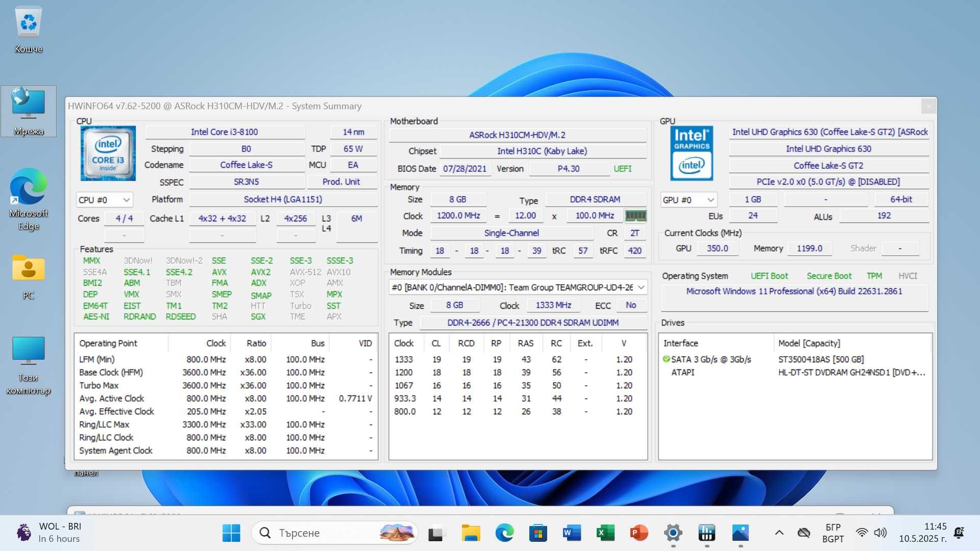Click the green SATA drive status icon
The height and width of the screenshot is (551, 980).
(666, 359)
